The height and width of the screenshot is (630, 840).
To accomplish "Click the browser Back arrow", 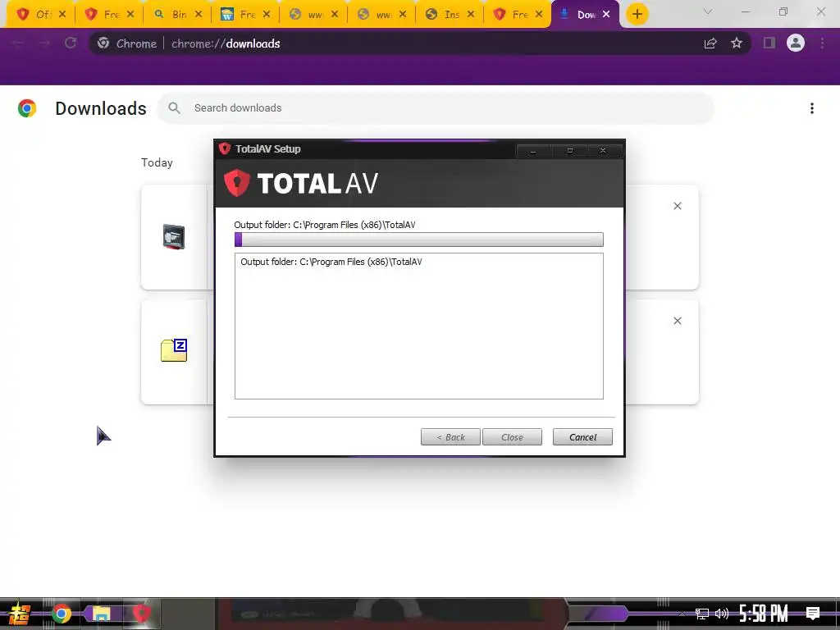I will [x=18, y=43].
